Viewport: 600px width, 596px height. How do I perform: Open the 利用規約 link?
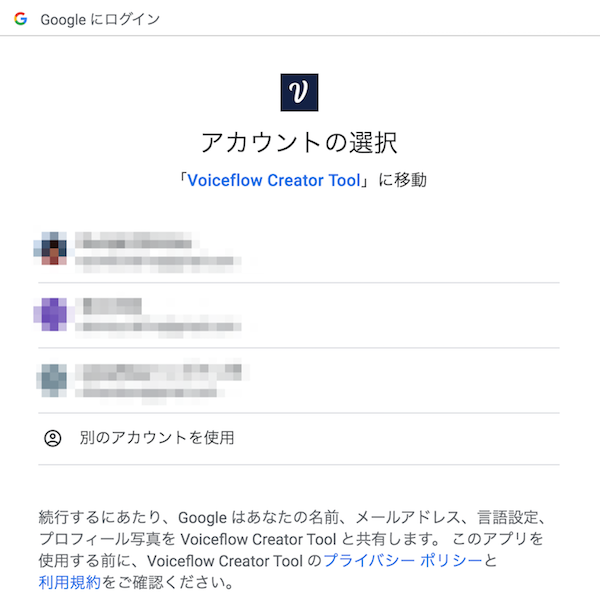click(x=70, y=582)
